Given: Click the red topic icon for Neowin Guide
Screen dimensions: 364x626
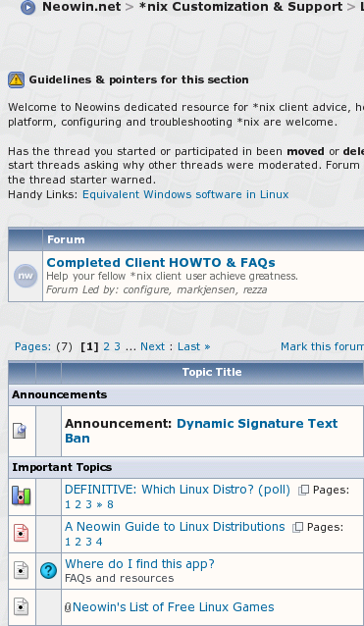Looking at the screenshot, I should (x=21, y=533).
